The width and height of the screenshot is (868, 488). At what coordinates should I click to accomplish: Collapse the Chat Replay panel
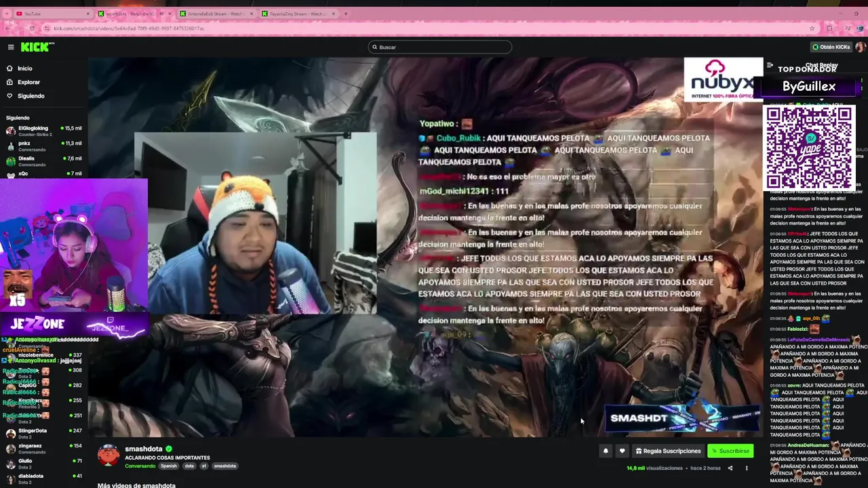tap(770, 66)
